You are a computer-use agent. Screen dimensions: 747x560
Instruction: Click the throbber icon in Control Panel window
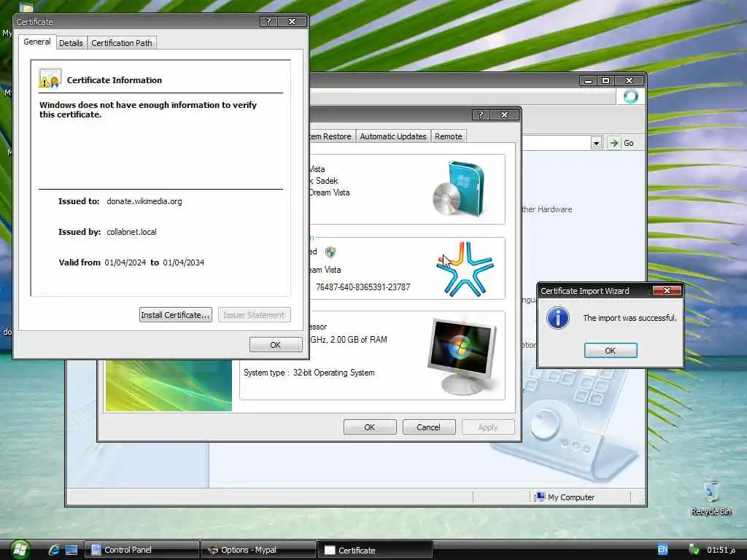(631, 96)
